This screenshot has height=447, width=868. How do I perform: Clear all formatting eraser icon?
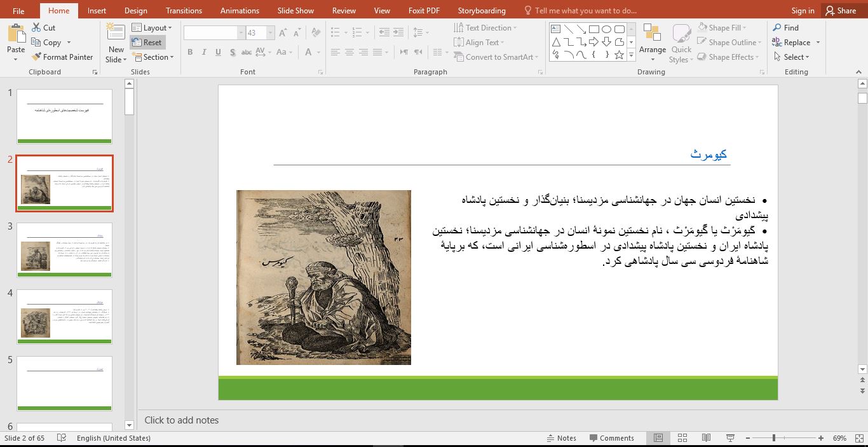[x=315, y=33]
